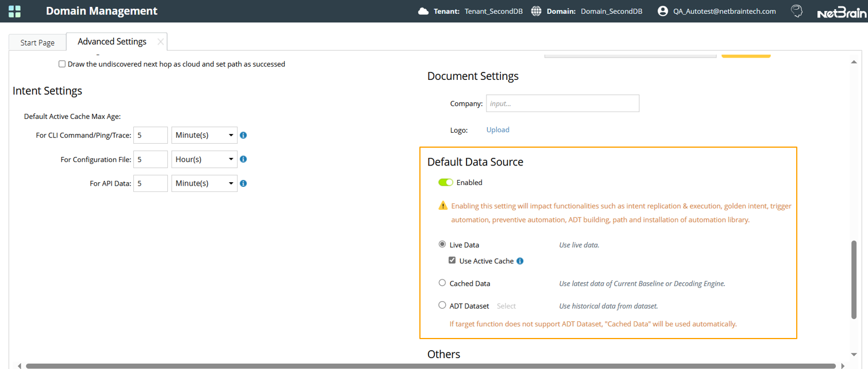The width and height of the screenshot is (868, 369).
Task: Open the app grid menu icon
Action: [x=15, y=11]
